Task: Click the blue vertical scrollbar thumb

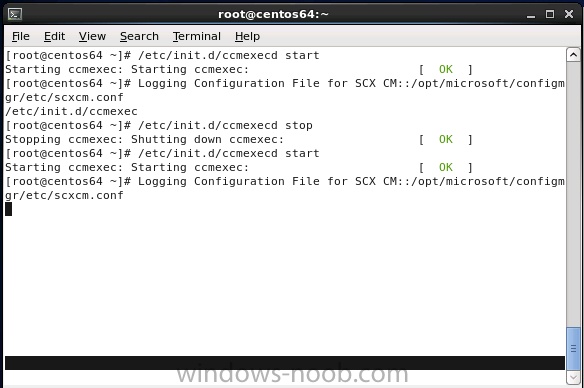Action: (573, 349)
